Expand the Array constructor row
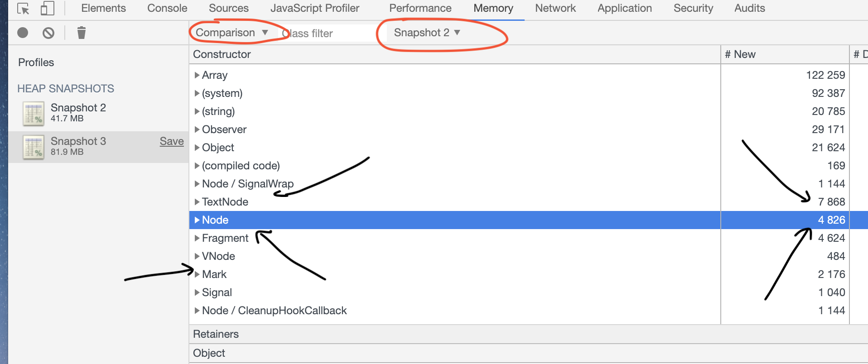 pos(197,75)
